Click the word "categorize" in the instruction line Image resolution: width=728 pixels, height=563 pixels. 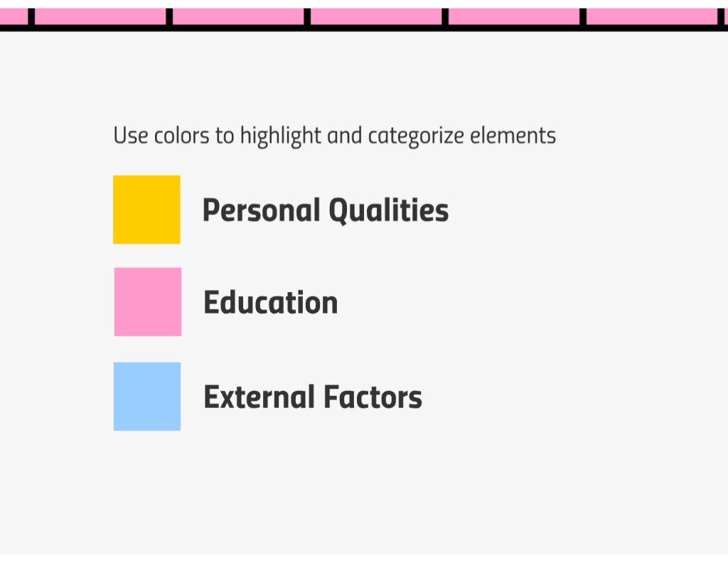[x=416, y=136]
